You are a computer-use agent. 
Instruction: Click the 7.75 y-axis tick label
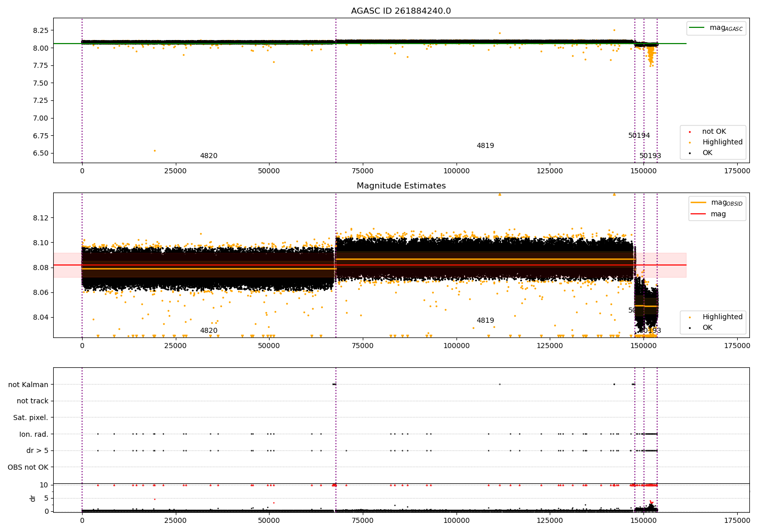(40, 65)
